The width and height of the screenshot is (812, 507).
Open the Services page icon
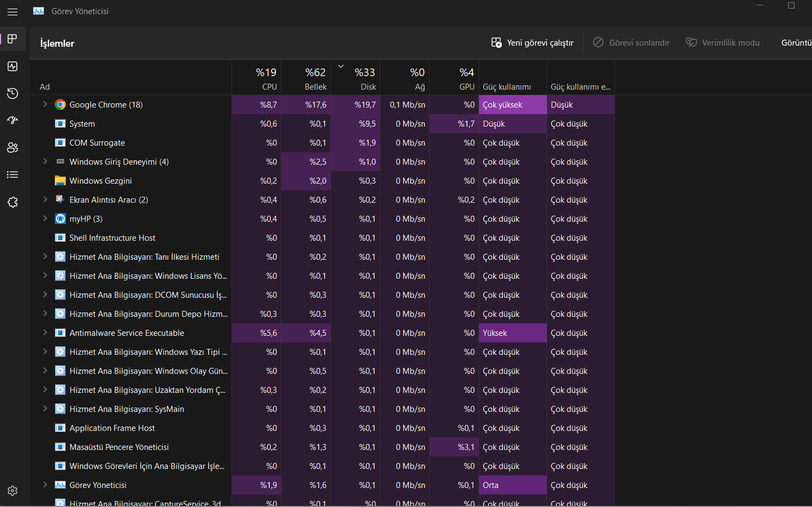12,202
